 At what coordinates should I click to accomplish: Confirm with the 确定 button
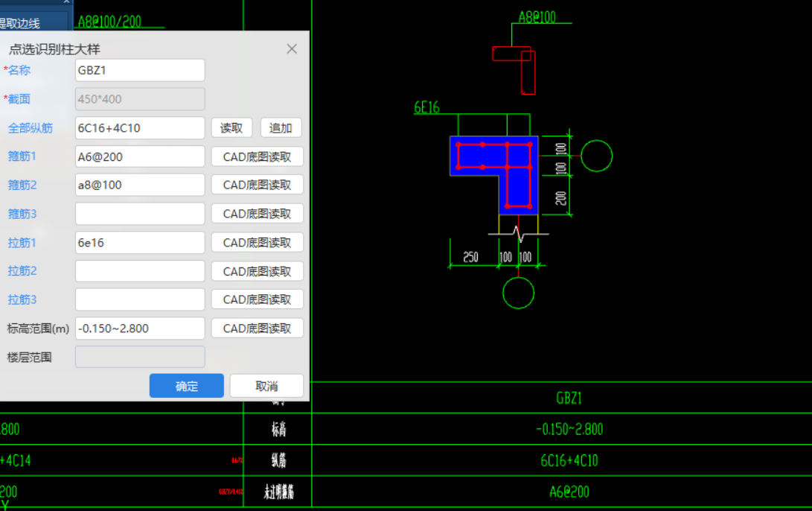coord(186,386)
